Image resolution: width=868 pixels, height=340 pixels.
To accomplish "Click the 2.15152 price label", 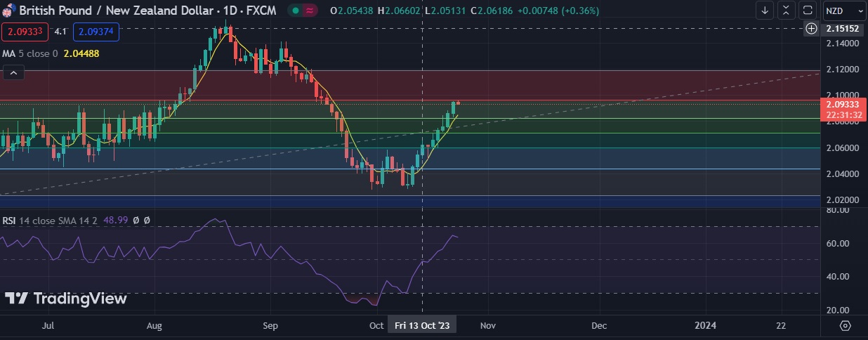I will [x=843, y=29].
